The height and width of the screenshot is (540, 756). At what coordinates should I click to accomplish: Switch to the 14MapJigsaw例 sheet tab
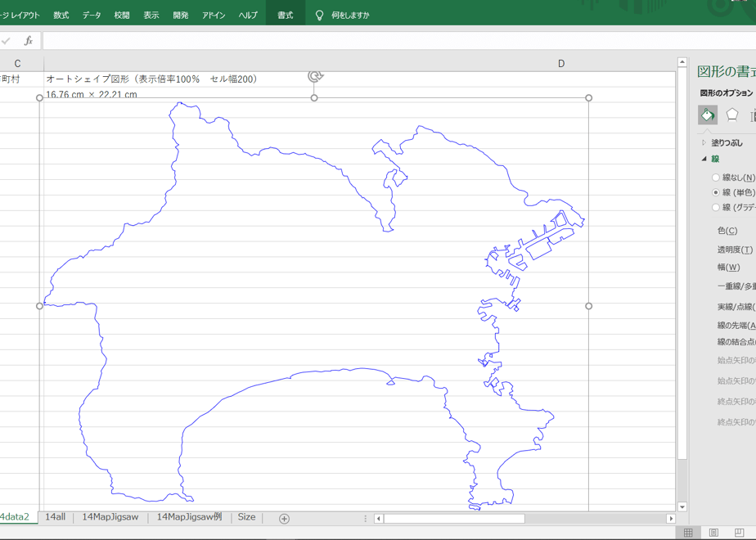click(x=189, y=517)
